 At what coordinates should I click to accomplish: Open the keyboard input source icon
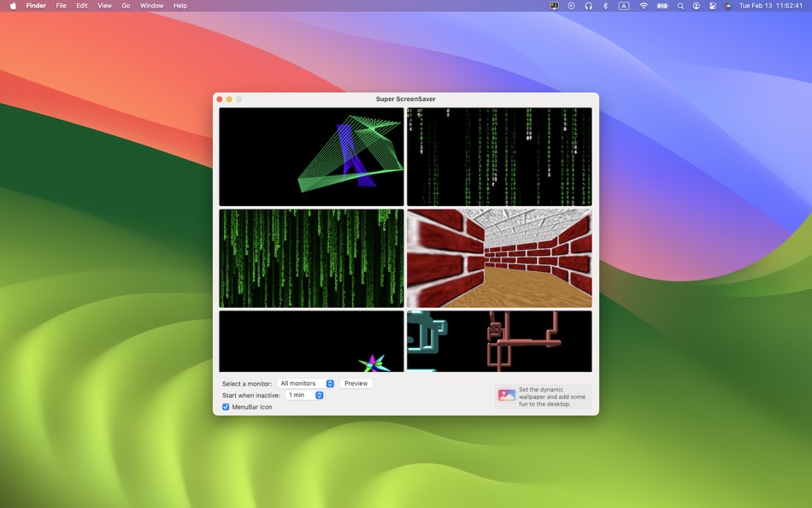pyautogui.click(x=624, y=6)
